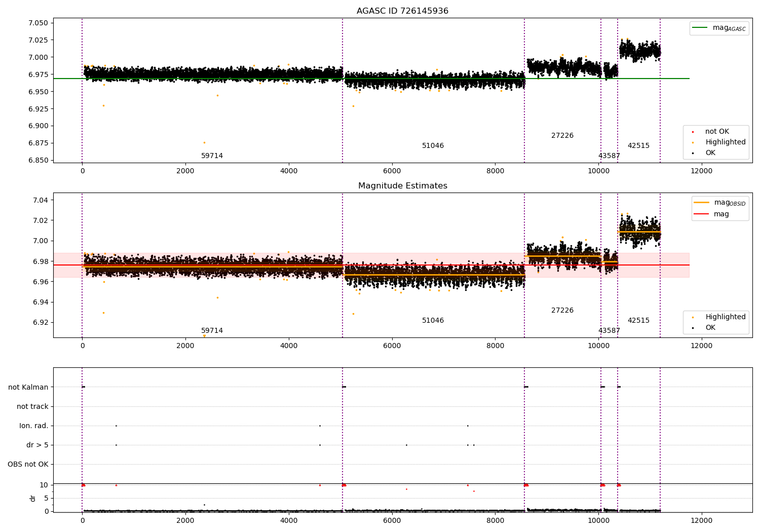This screenshot has height=532, width=760.
Task: Click the Magnitude Estimates subplot title
Action: (402, 186)
